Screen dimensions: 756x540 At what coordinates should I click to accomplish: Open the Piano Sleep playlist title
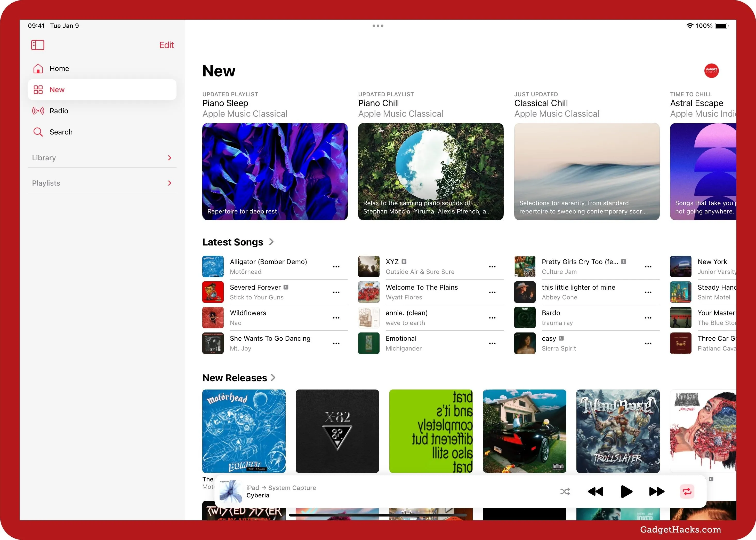click(x=225, y=103)
